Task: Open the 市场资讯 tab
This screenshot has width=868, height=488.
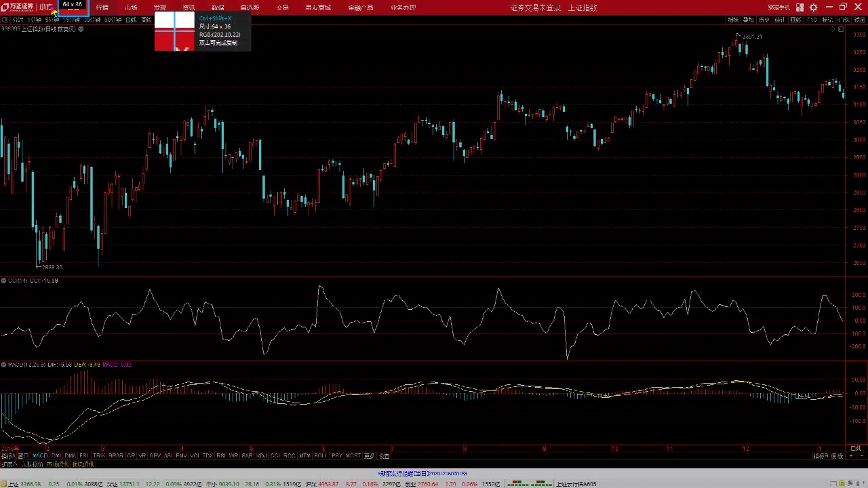Action: pyautogui.click(x=58, y=464)
